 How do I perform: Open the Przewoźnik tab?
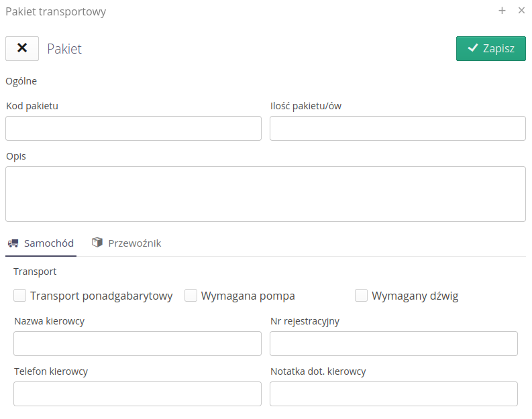[x=127, y=243]
